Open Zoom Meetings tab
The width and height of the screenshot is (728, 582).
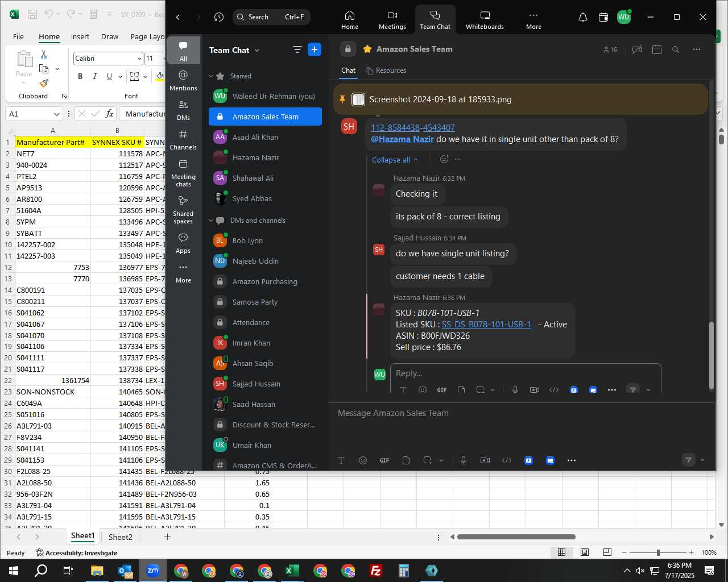392,20
